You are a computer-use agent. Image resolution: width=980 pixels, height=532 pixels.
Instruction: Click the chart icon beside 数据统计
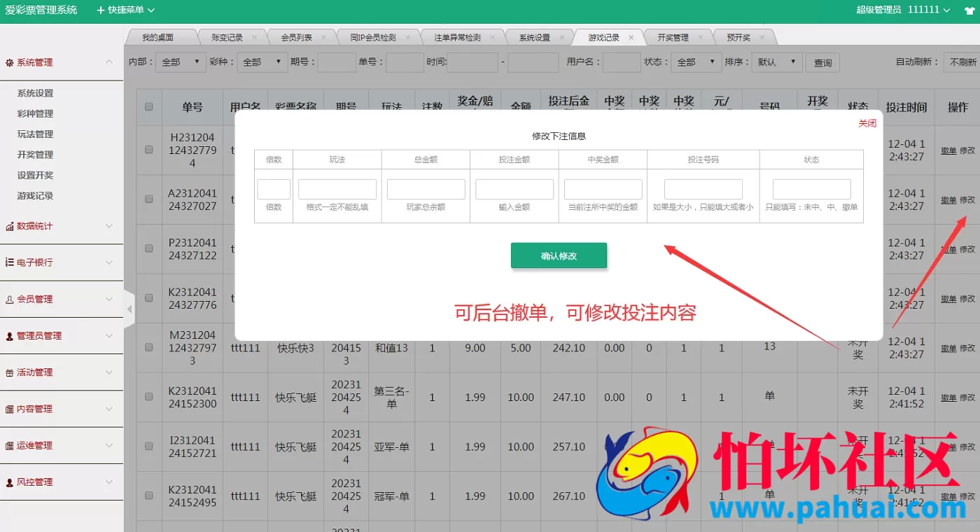pyautogui.click(x=10, y=226)
